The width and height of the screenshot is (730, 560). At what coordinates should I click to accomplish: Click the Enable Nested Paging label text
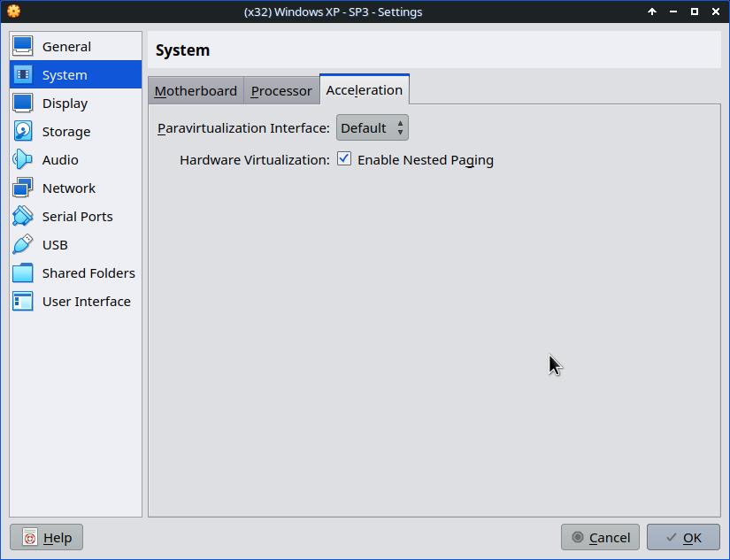426,159
